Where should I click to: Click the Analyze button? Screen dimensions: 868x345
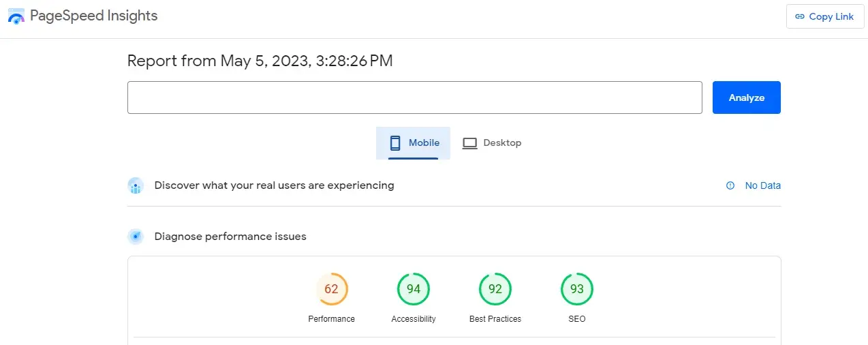pyautogui.click(x=747, y=97)
